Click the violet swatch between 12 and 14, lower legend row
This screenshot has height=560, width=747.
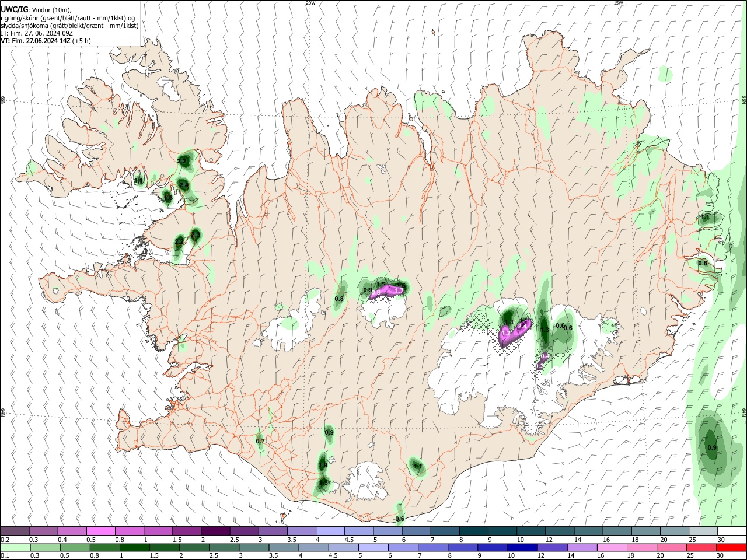tap(552, 548)
